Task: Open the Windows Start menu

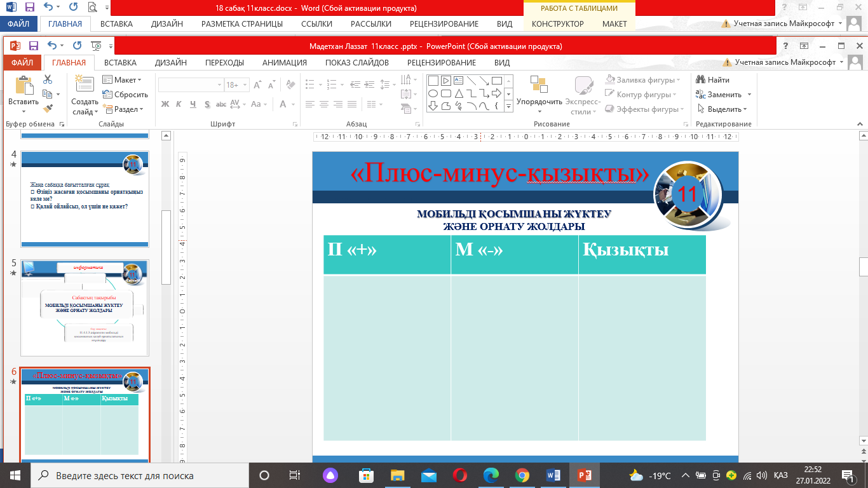Action: coord(15,475)
